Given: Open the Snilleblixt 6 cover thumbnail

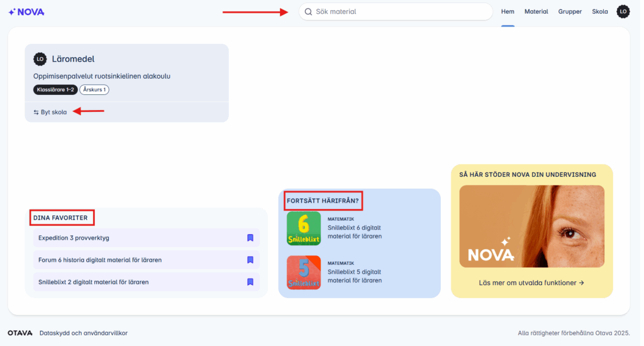Looking at the screenshot, I should tap(304, 228).
